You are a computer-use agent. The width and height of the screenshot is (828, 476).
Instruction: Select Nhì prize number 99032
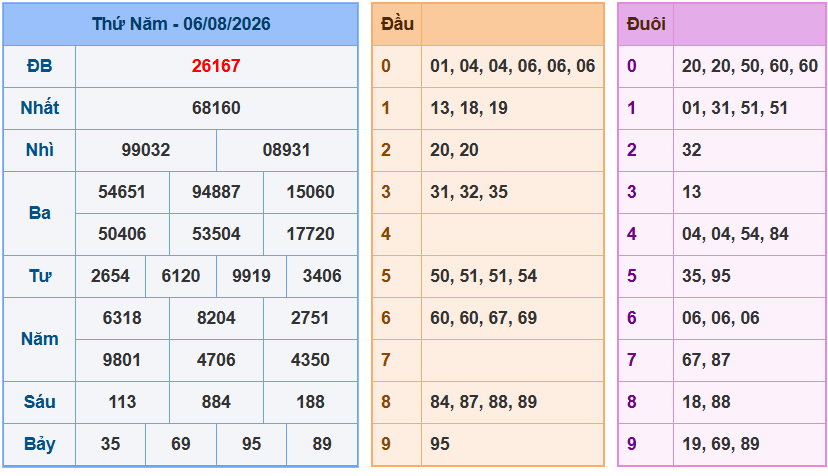tap(146, 150)
